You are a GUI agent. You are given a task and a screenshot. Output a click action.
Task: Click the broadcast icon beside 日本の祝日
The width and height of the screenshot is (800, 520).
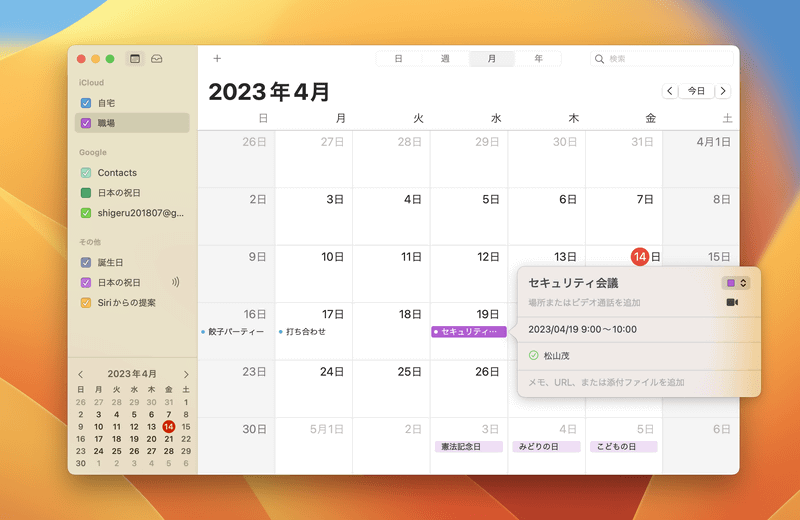(x=176, y=282)
